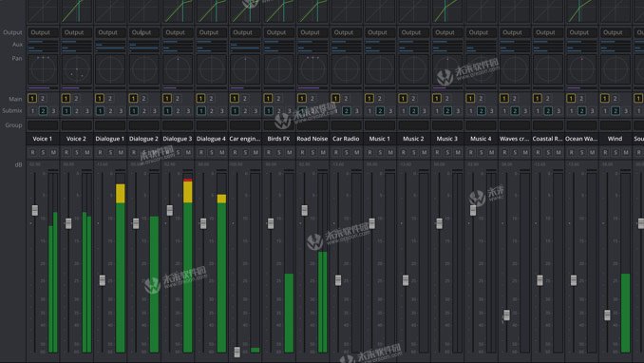Viewport: 644px width, 363px height.
Task: Mute the Music 3 track
Action: (458, 153)
